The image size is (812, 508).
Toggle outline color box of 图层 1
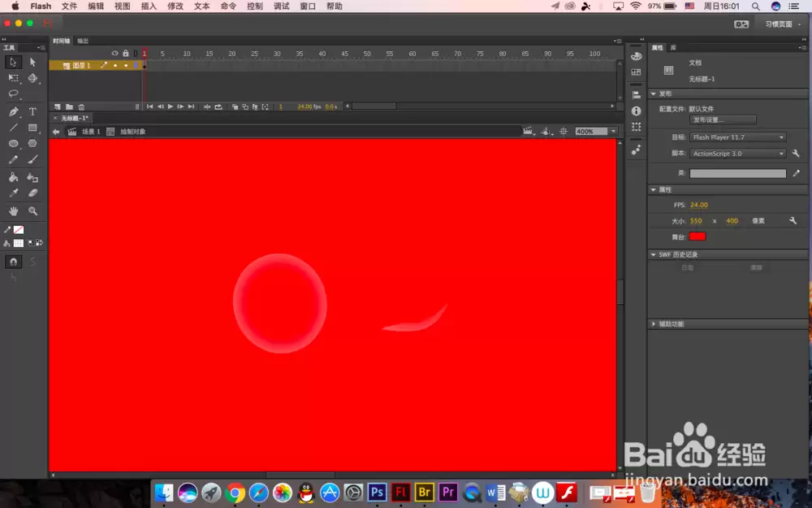pyautogui.click(x=136, y=65)
